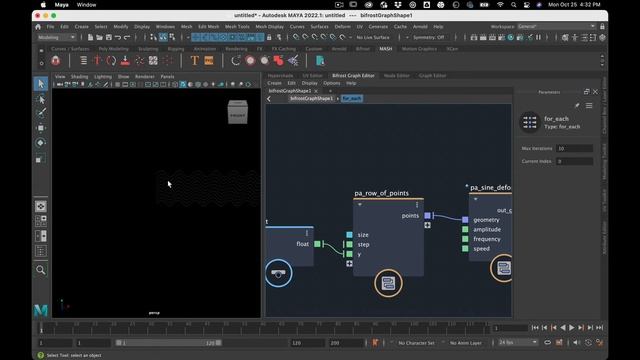This screenshot has height=360, width=640.
Task: Click the orange T text shelf icon
Action: click(195, 61)
